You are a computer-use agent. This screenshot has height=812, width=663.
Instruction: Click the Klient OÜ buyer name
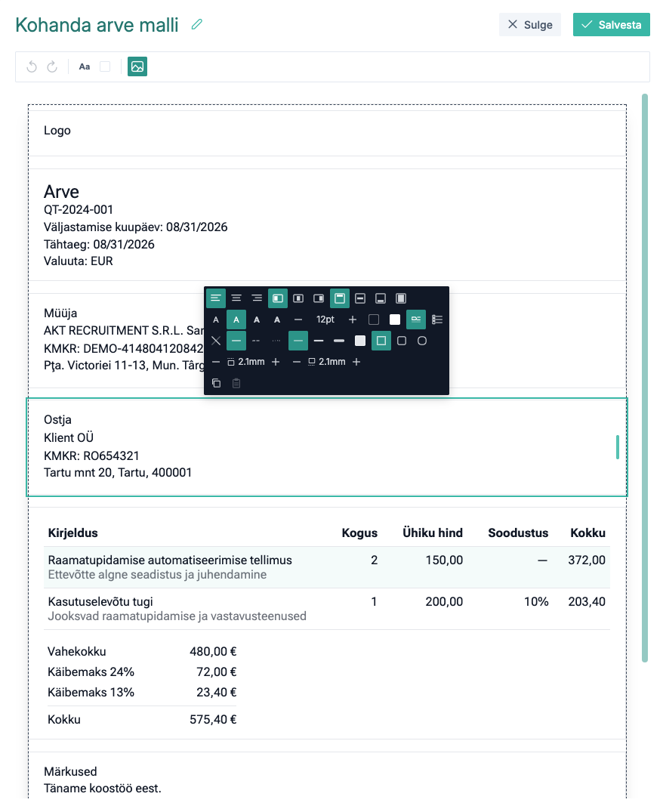(68, 437)
